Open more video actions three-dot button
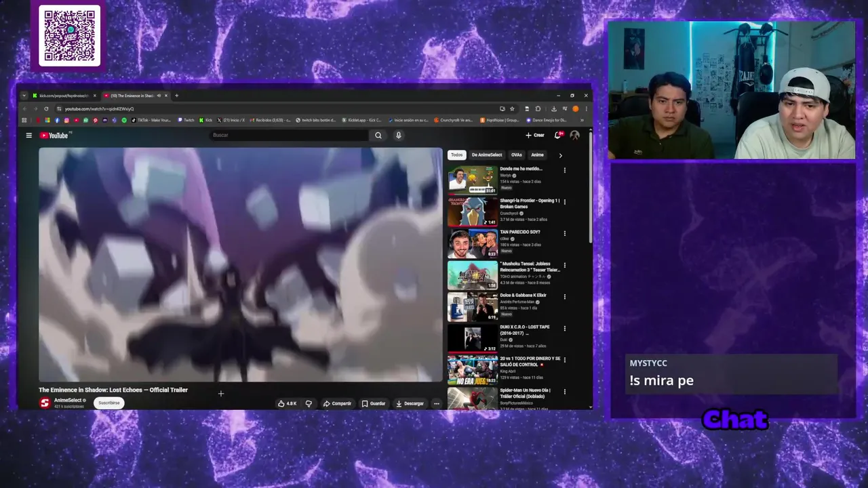Screen dimensions: 868x488 click(437, 403)
